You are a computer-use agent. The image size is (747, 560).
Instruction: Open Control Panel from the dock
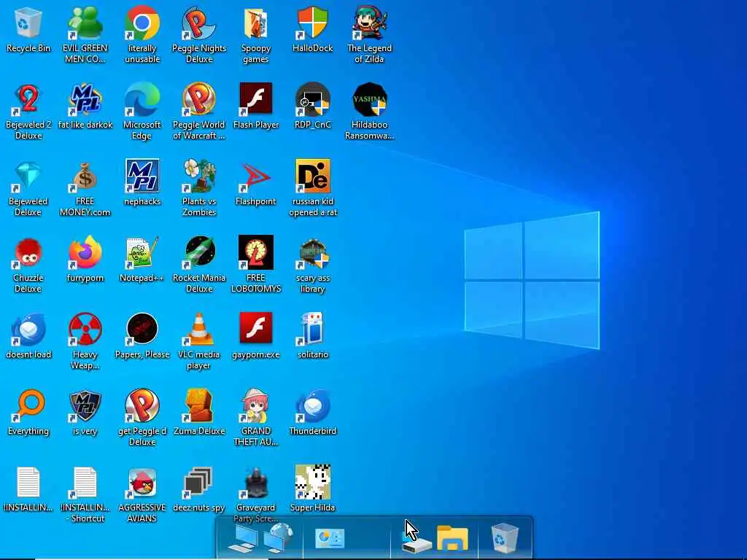[330, 539]
